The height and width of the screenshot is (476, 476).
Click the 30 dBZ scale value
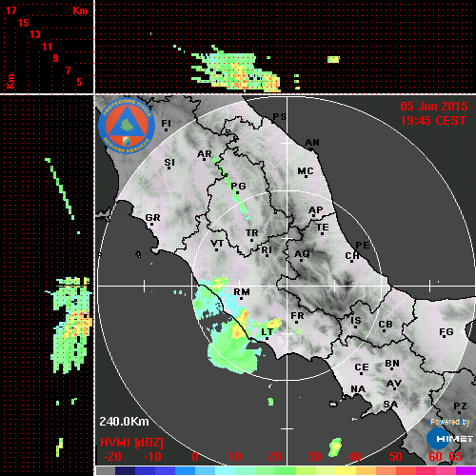click(314, 457)
